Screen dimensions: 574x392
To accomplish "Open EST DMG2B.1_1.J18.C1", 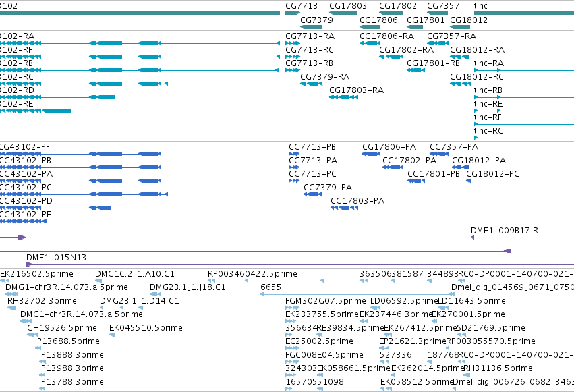I will pos(188,287).
